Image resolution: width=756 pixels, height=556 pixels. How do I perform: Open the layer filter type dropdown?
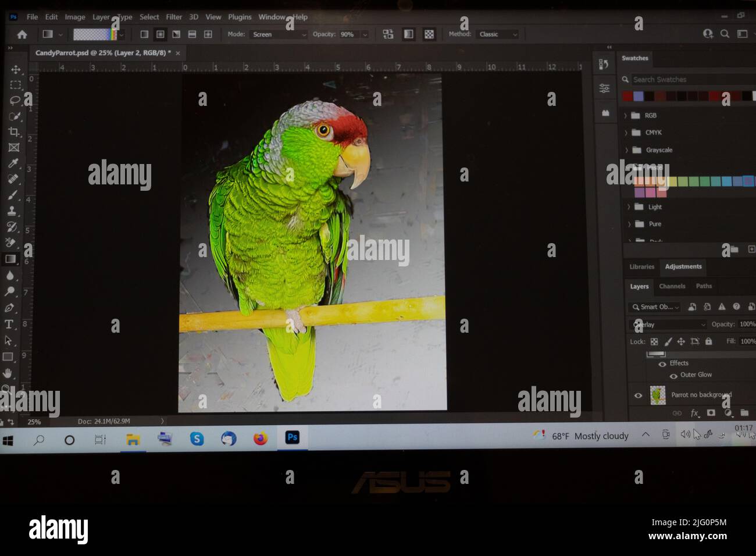click(x=655, y=306)
